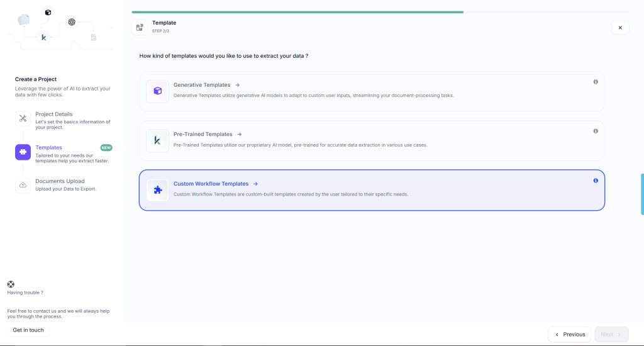Click arrow beside Custom Workflow Templates title
This screenshot has width=644, height=346.
[255, 184]
